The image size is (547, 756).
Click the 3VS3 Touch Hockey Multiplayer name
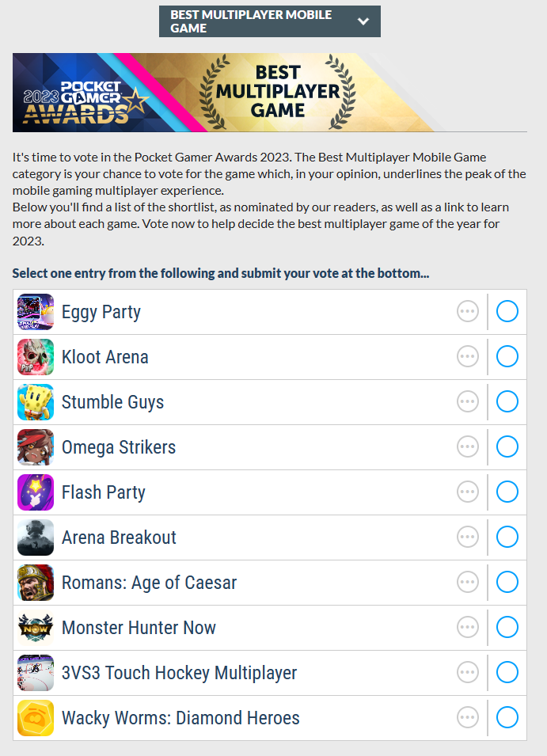pos(179,673)
